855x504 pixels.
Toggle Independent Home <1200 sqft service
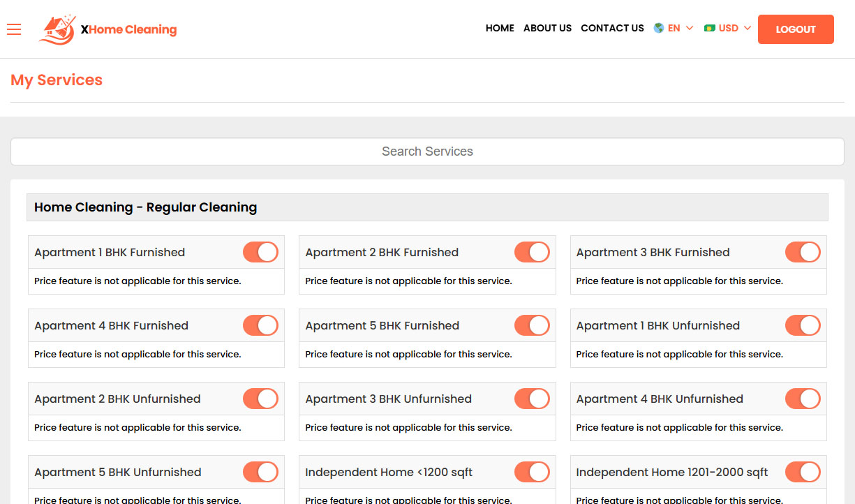(x=532, y=472)
